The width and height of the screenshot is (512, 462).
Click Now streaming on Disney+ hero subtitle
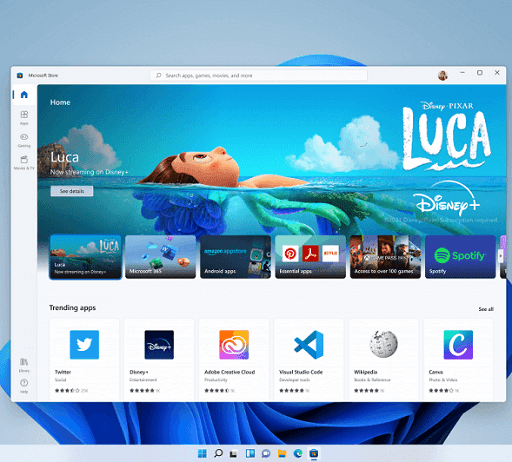click(89, 172)
